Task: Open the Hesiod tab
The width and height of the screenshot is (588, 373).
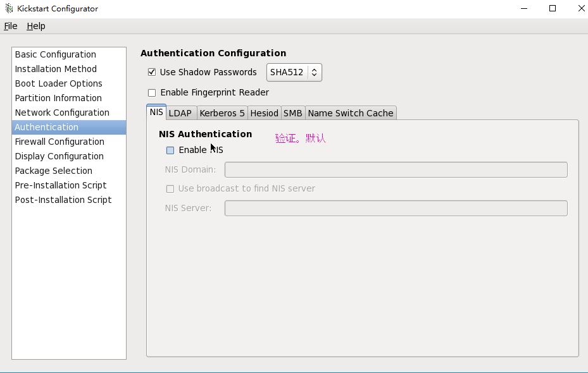Action: point(264,113)
